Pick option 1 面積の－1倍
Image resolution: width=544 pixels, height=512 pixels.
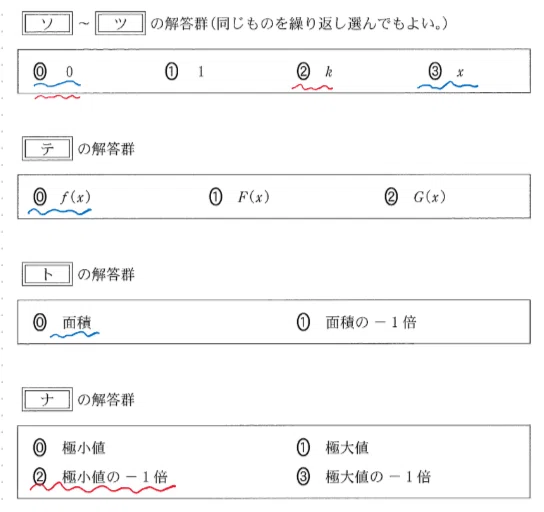[x=357, y=322]
